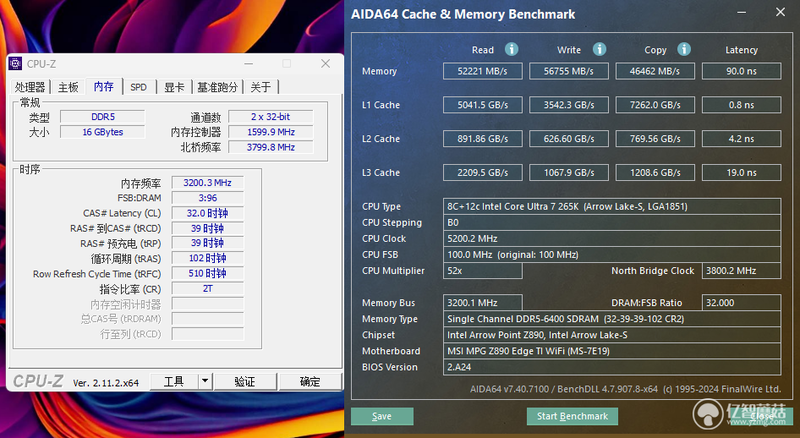Click the 验证 button in CPU-Z

(245, 381)
